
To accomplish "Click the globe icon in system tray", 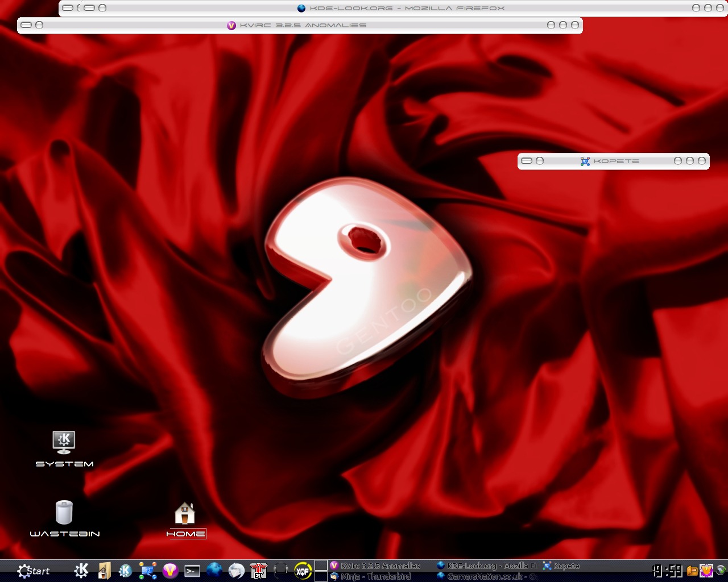I will point(721,570).
